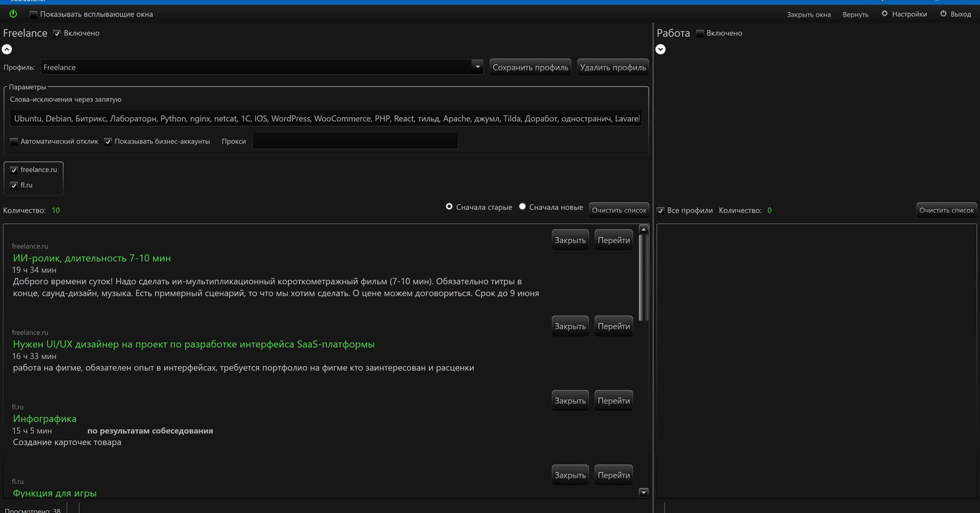Click the Работа panel Количество value 0
This screenshot has width=980, height=513.
click(770, 210)
